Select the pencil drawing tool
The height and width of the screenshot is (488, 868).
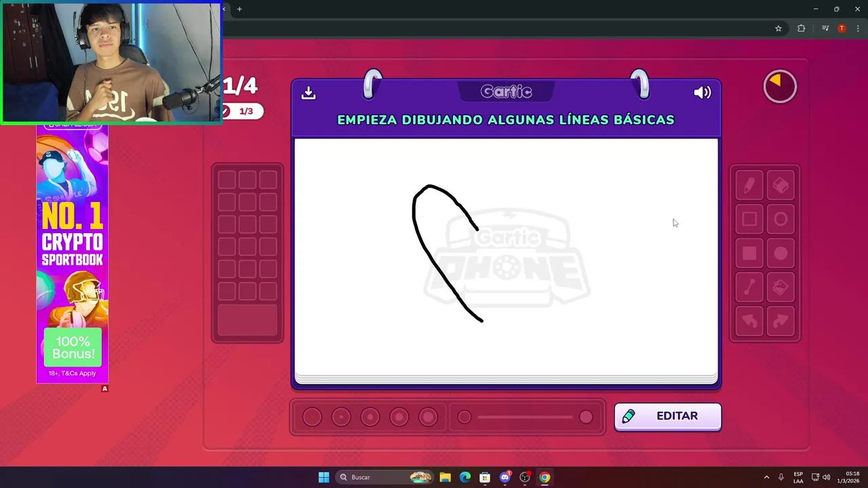[749, 185]
